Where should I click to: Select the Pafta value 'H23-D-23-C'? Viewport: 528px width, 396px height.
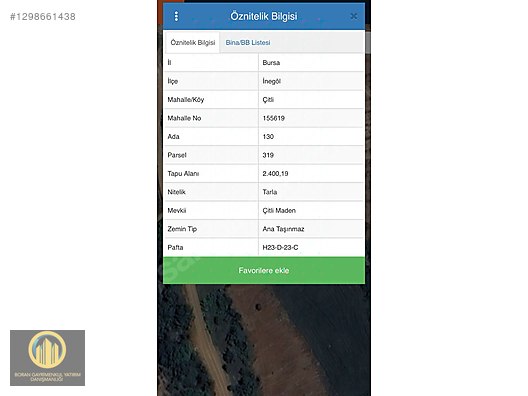click(280, 248)
